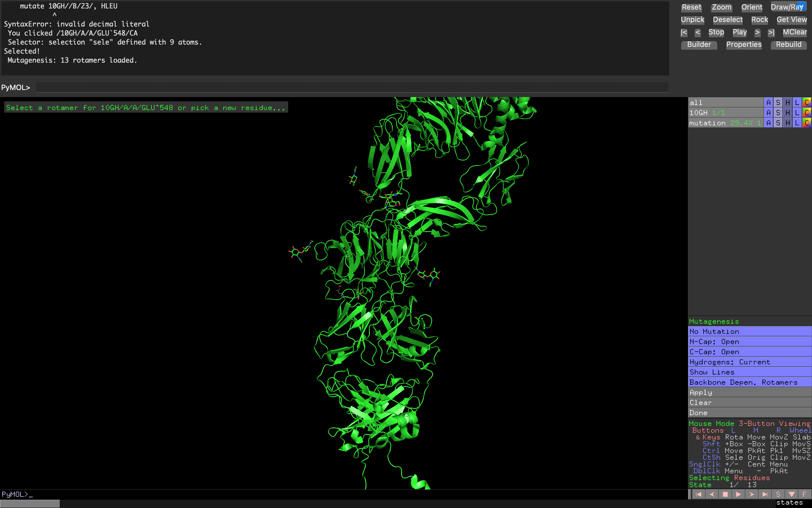The width and height of the screenshot is (812, 508).
Task: Open the Show menu for object 1OGH
Action: pos(778,113)
